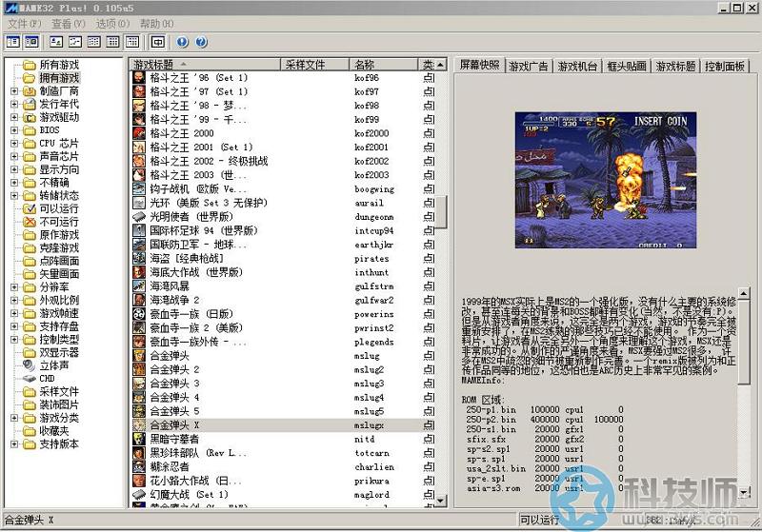Select 所有游戏 in the folder tree
Viewport: 762px width, 532px height.
59,65
